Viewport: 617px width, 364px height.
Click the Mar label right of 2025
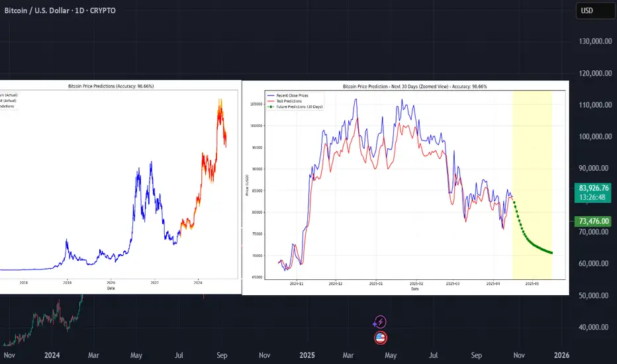[x=348, y=355]
